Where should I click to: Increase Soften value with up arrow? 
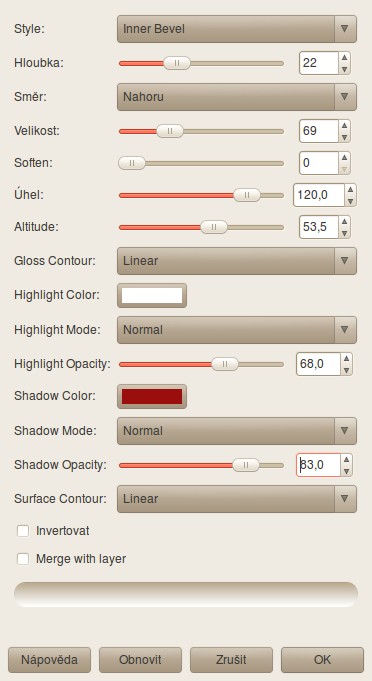345,157
